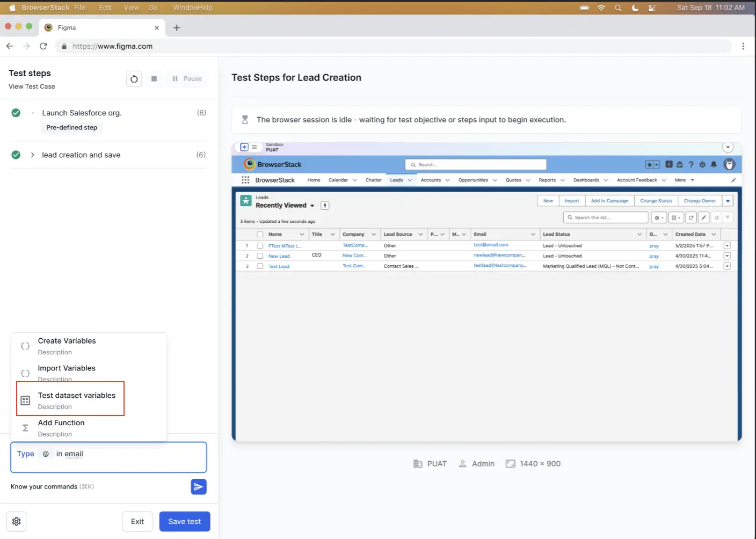Click the list view edit pencil icon
Image resolution: width=756 pixels, height=539 pixels.
[703, 217]
